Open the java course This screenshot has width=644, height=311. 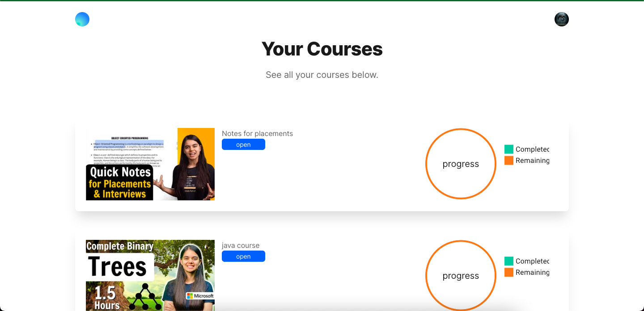pyautogui.click(x=243, y=256)
